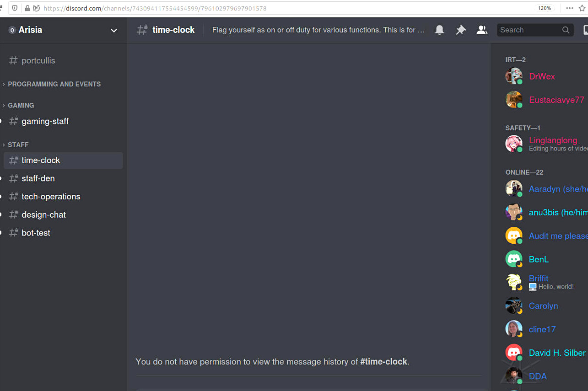
Task: Click the padlock site info icon
Action: point(28,8)
